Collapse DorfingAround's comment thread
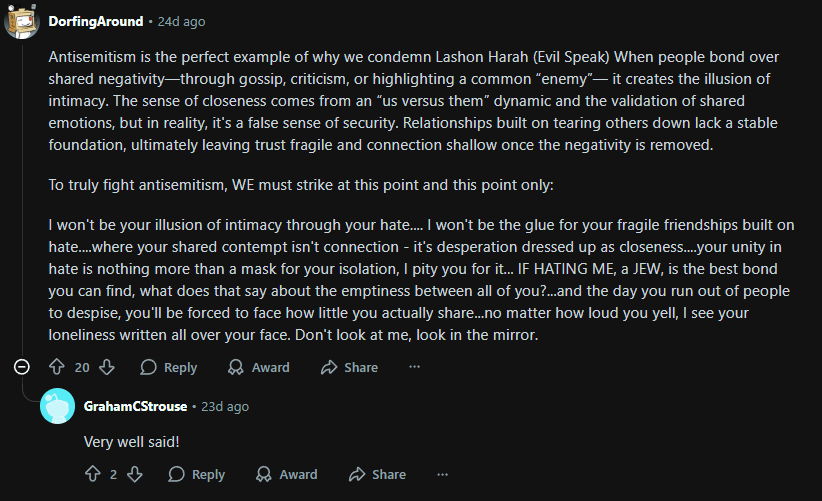Image resolution: width=822 pixels, height=501 pixels. [x=21, y=367]
